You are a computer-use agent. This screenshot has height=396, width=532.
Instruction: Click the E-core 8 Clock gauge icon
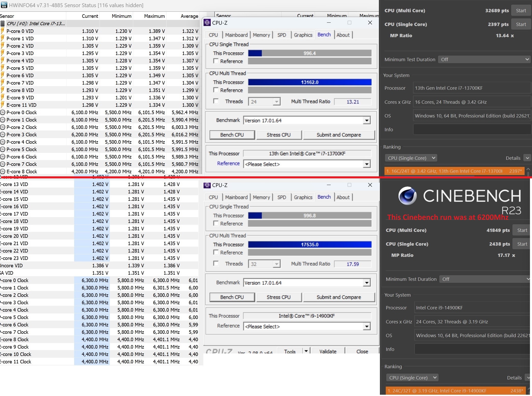[3, 171]
